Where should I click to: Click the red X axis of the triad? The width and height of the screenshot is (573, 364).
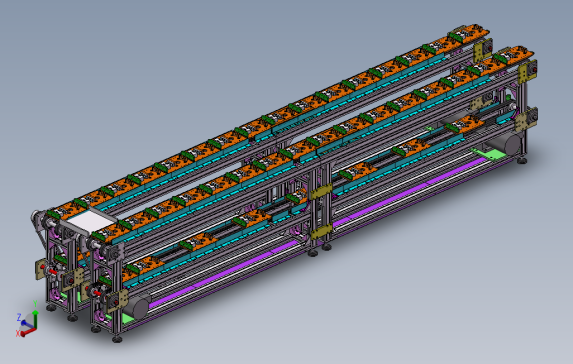pyautogui.click(x=28, y=332)
